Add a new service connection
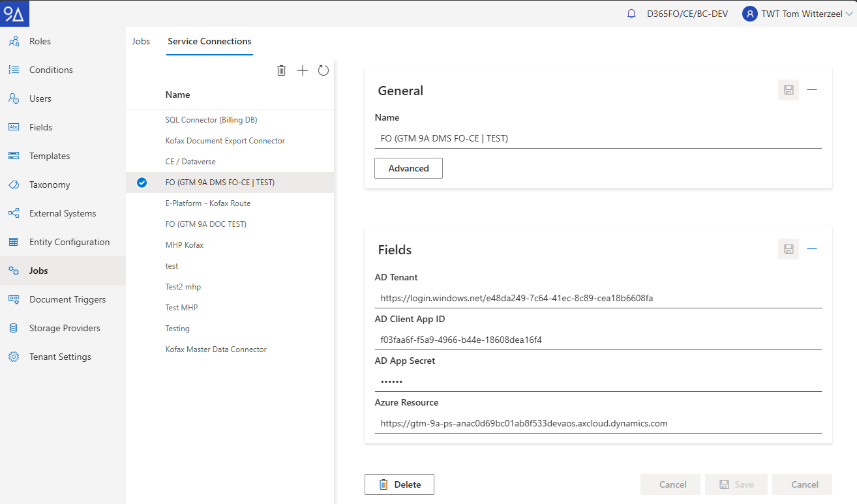Viewport: 857px width, 504px height. (303, 70)
